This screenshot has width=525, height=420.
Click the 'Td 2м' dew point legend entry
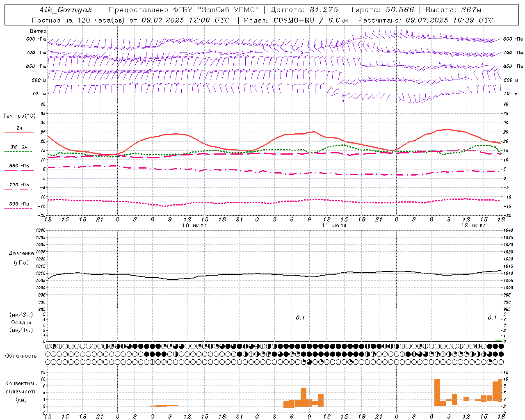[x=19, y=147]
